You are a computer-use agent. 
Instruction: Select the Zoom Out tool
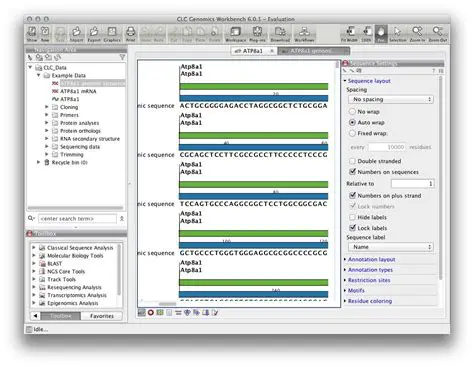(438, 34)
